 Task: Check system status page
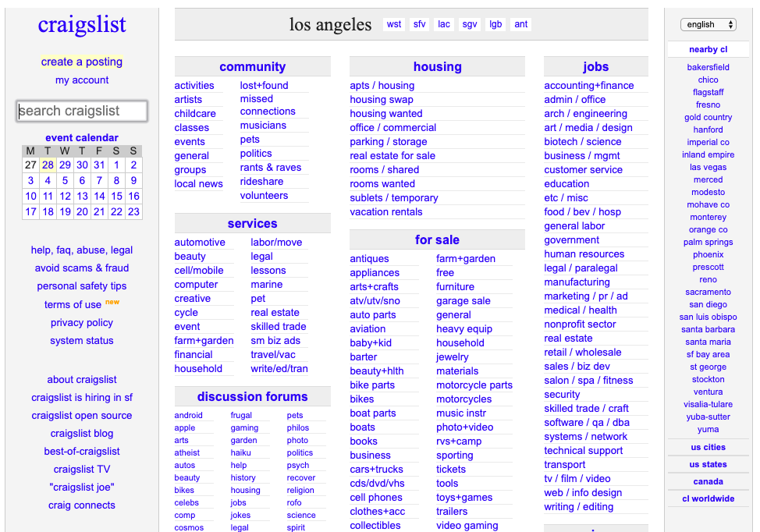click(82, 341)
